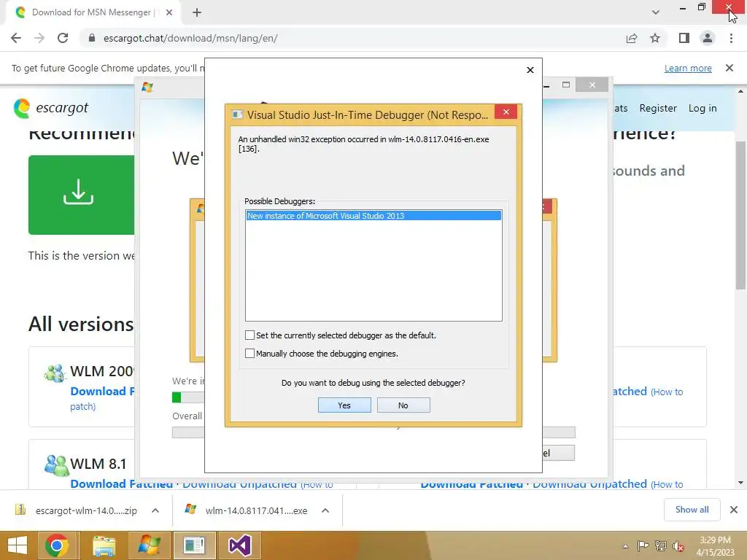Click the page scrollbar down arrow
Screen dimensions: 747x560
(x=741, y=483)
